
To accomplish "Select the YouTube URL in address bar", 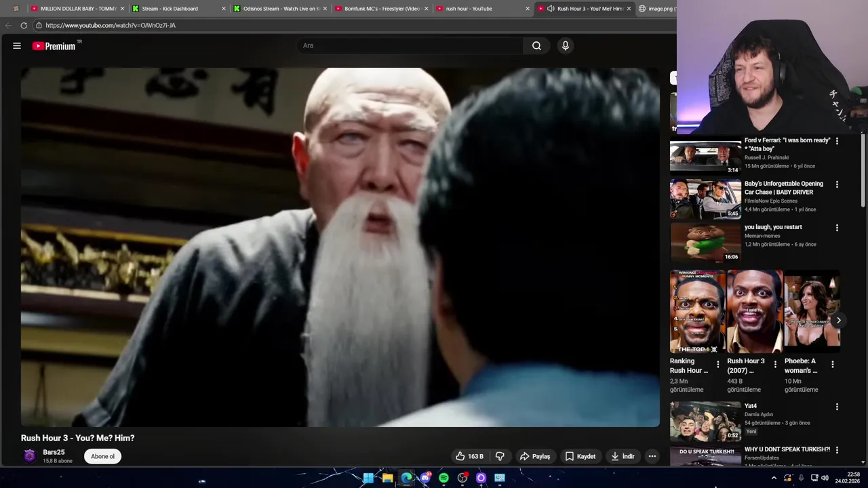I will click(x=111, y=25).
